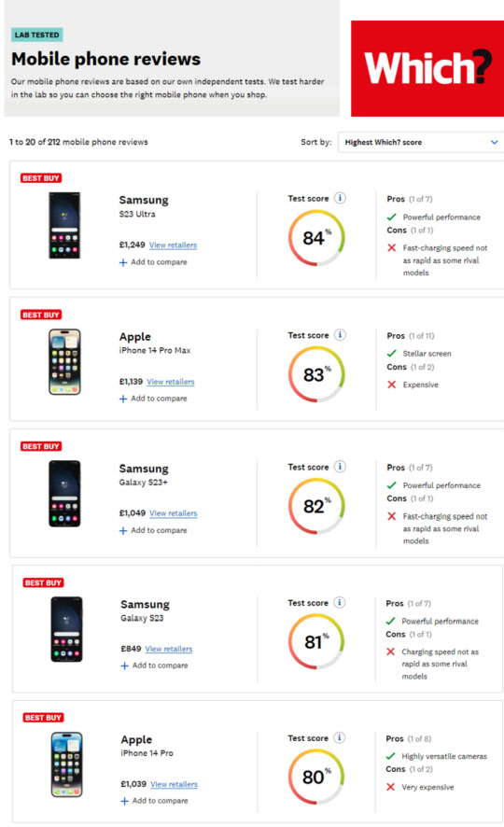This screenshot has width=504, height=827.
Task: Click plus icon to compare iPhone 14 Pro
Action: 124,801
